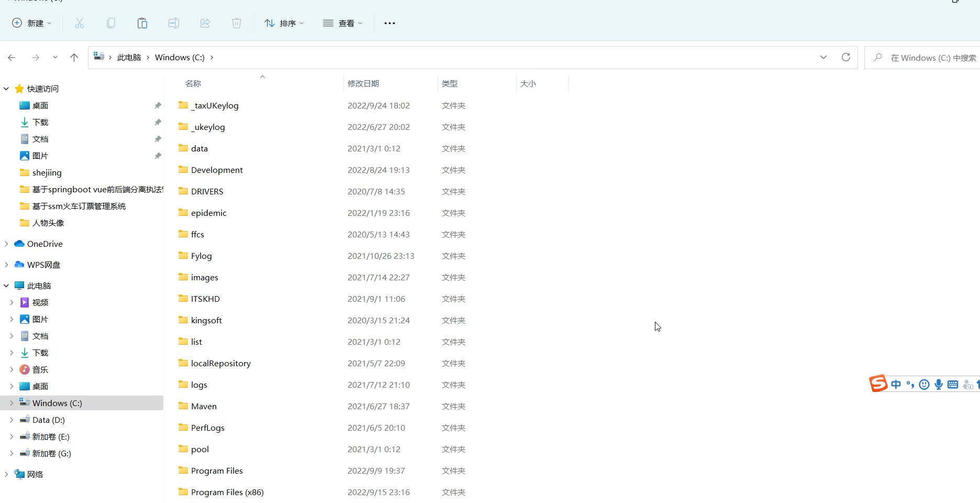Click the OneDrive cloud icon
Viewport: 980px width, 503px height.
click(x=19, y=244)
